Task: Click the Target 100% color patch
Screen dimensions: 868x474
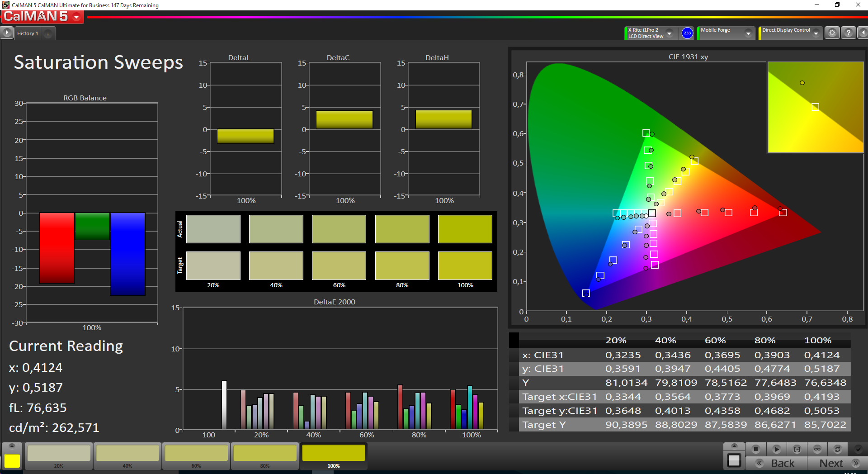Action: pos(465,265)
